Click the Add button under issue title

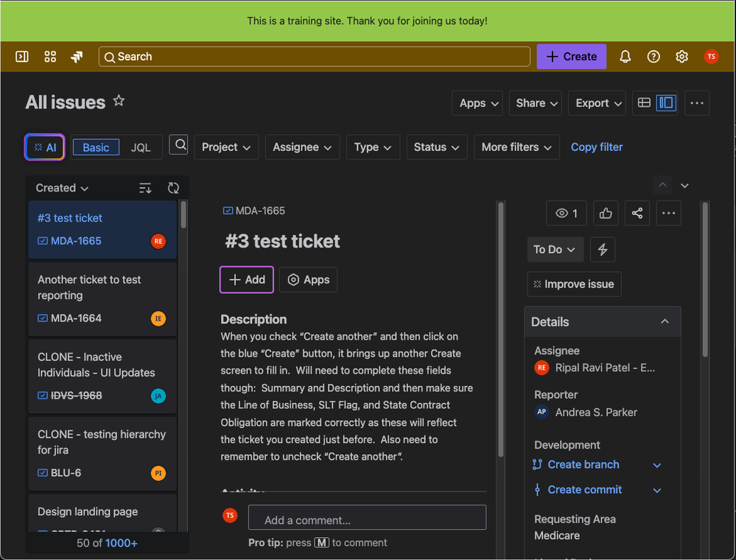click(x=246, y=280)
